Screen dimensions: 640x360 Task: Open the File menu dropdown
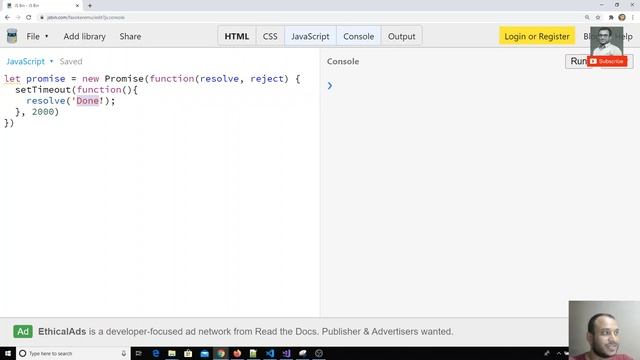(37, 36)
